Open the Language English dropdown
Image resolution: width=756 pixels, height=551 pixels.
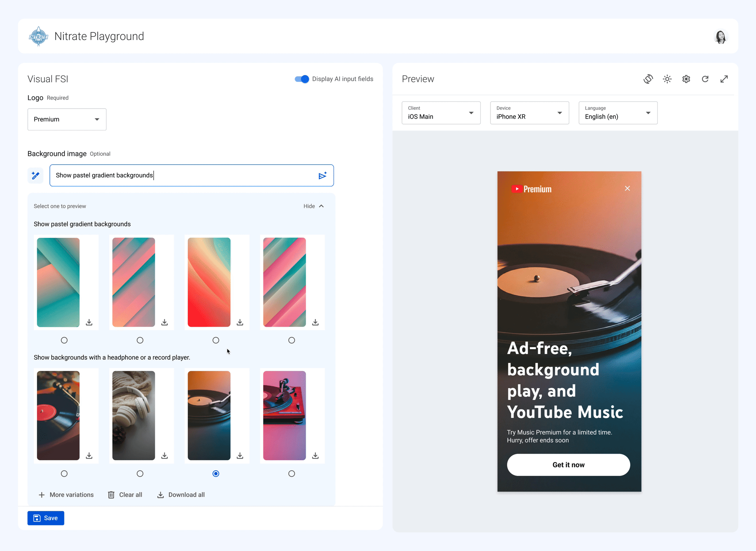click(x=618, y=113)
